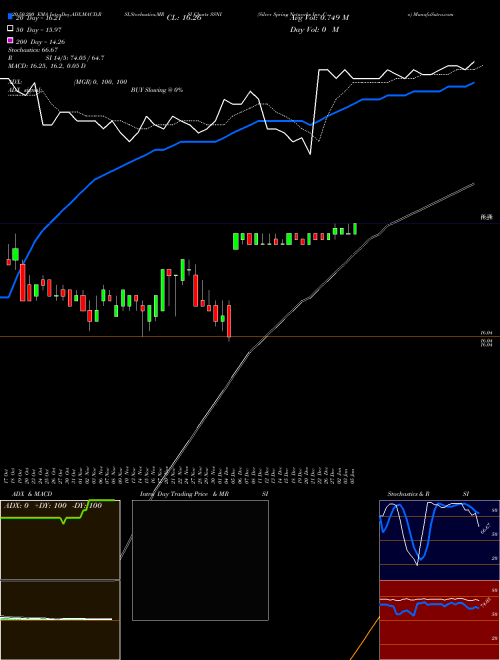This screenshot has width=500, height=660.
Task: Click the 'Stochastics & R' panel title
Action: click(408, 494)
